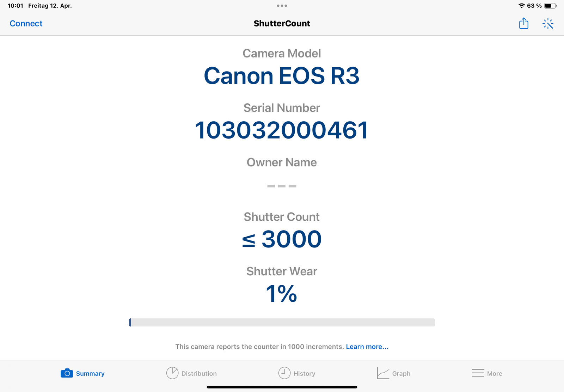The image size is (564, 392).
Task: Tap the shutter wear progress bar
Action: coord(282,323)
